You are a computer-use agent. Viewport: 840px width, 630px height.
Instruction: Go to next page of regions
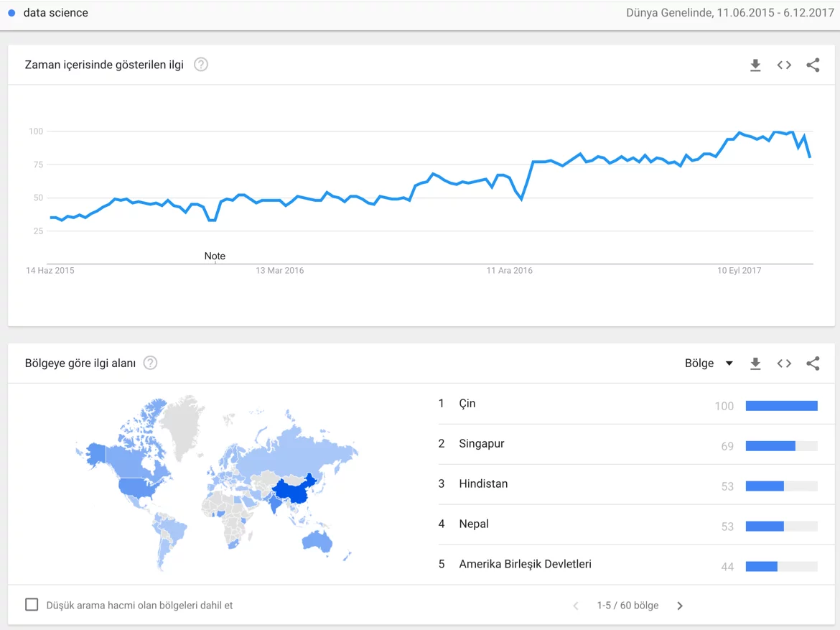click(x=680, y=606)
